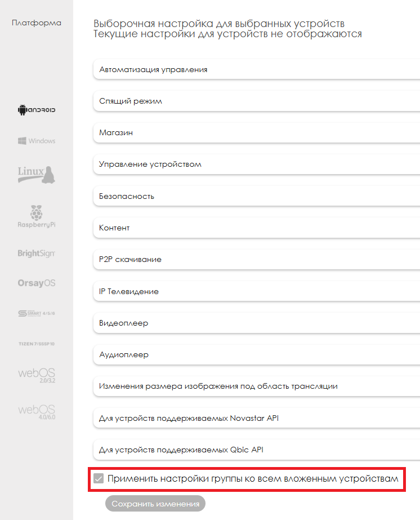Choose the OrsayOS platform icon
Viewport: 420px width, 520px height.
(x=37, y=283)
